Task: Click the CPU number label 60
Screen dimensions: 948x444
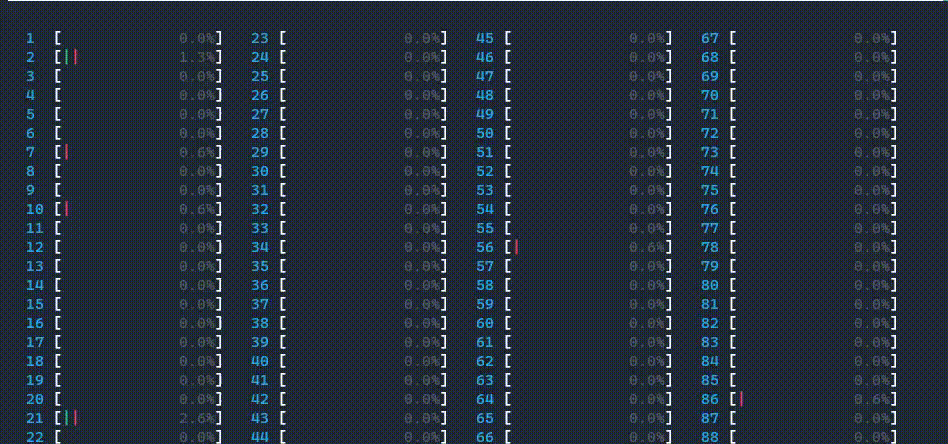Action: click(x=485, y=323)
